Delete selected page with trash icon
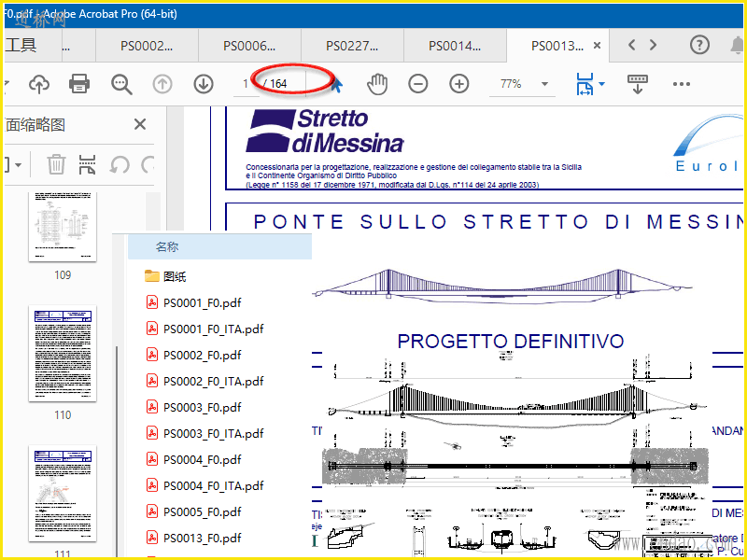Screen dimensions: 747x560 [56, 165]
